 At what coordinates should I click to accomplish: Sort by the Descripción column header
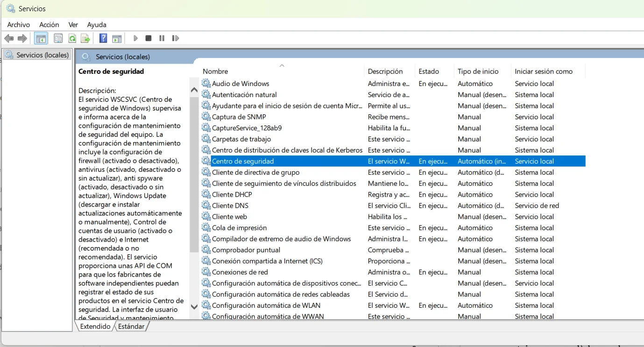click(389, 71)
